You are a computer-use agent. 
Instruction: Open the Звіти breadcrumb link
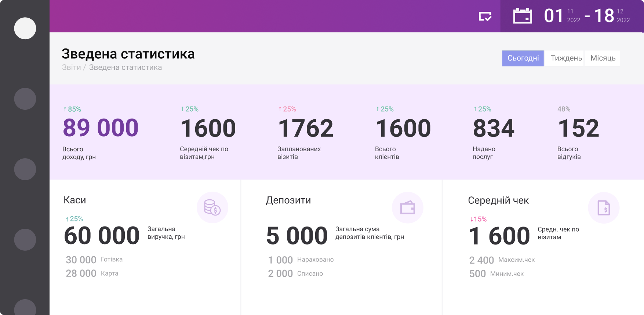point(71,68)
